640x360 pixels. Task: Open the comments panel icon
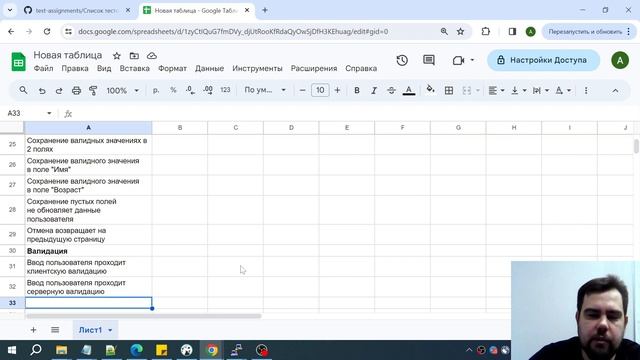coord(429,60)
